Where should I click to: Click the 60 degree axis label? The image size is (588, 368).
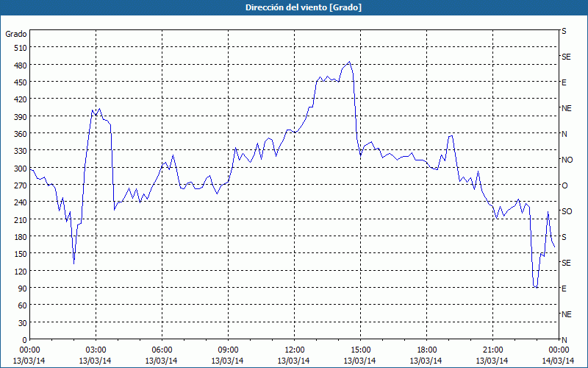23,305
